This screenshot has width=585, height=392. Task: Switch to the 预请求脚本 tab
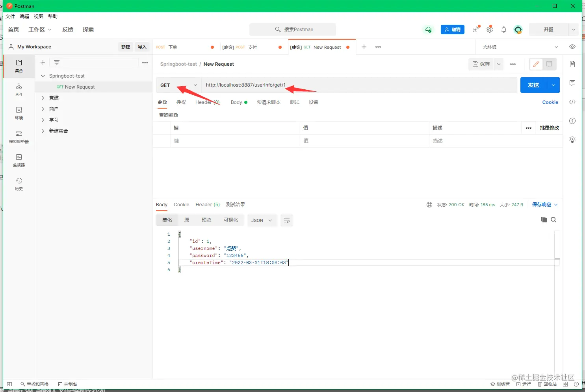click(x=269, y=102)
